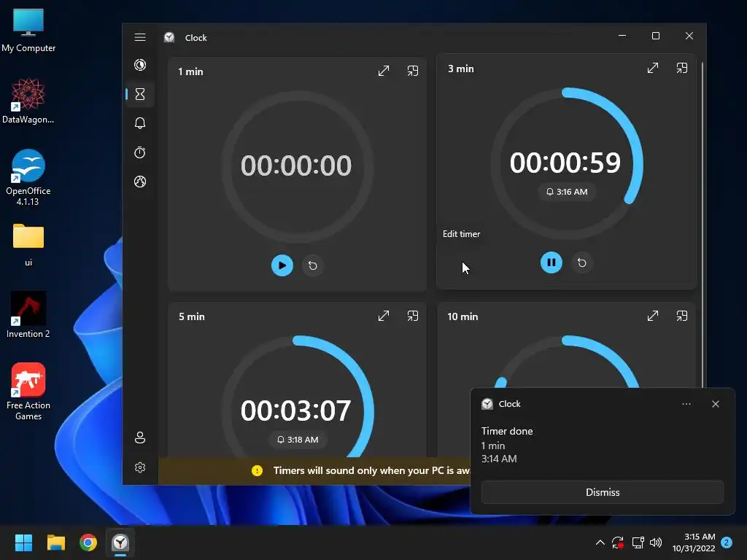Click the 00:00:00 timer display
Screen dimensions: 747x560
tap(296, 166)
